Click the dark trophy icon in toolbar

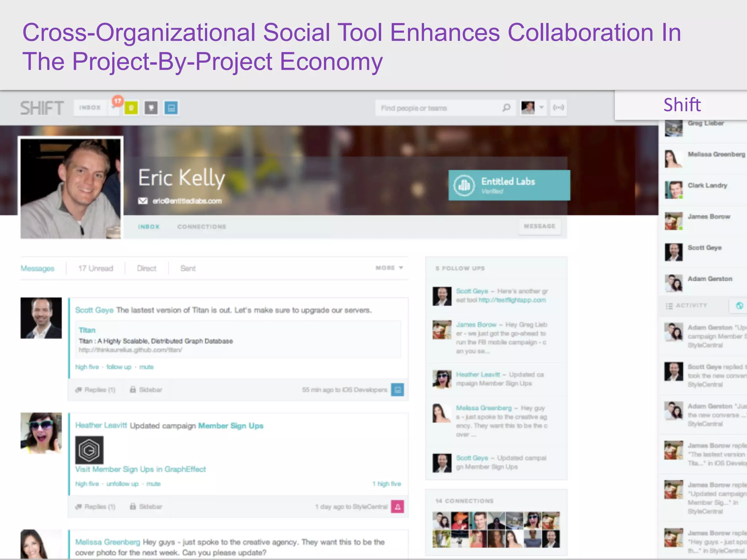(x=151, y=108)
